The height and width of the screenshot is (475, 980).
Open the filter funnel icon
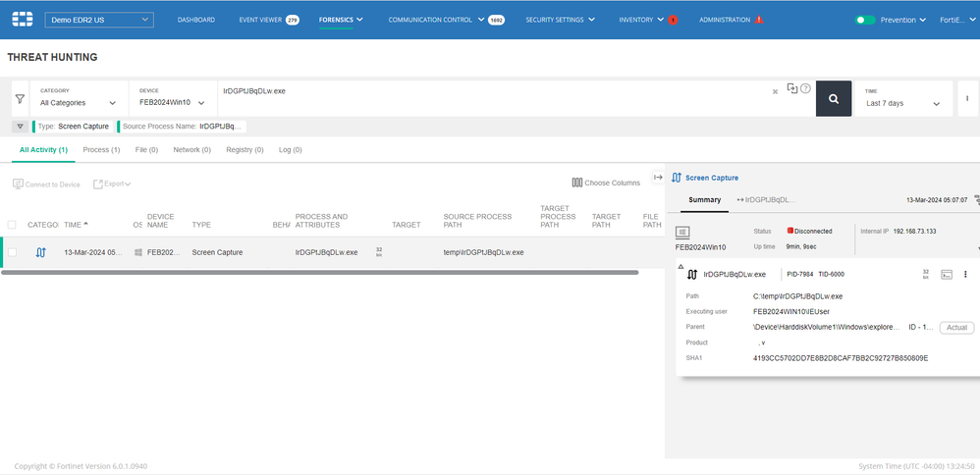tap(20, 99)
